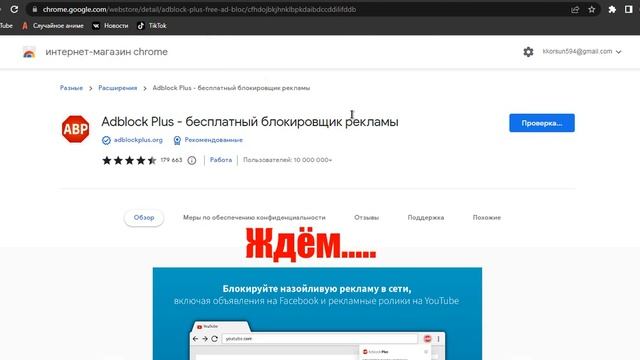Click the Chrome Web Store rainbow logo

pyautogui.click(x=29, y=52)
